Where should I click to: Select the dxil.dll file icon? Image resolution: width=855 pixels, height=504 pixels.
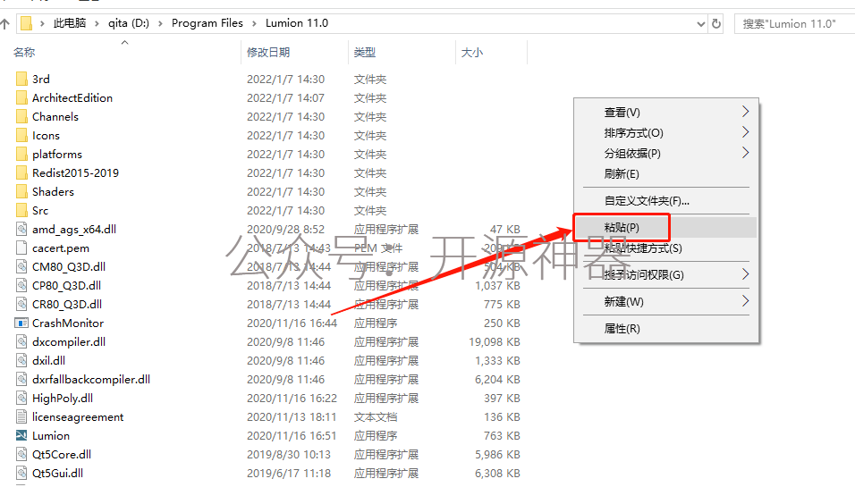point(21,361)
